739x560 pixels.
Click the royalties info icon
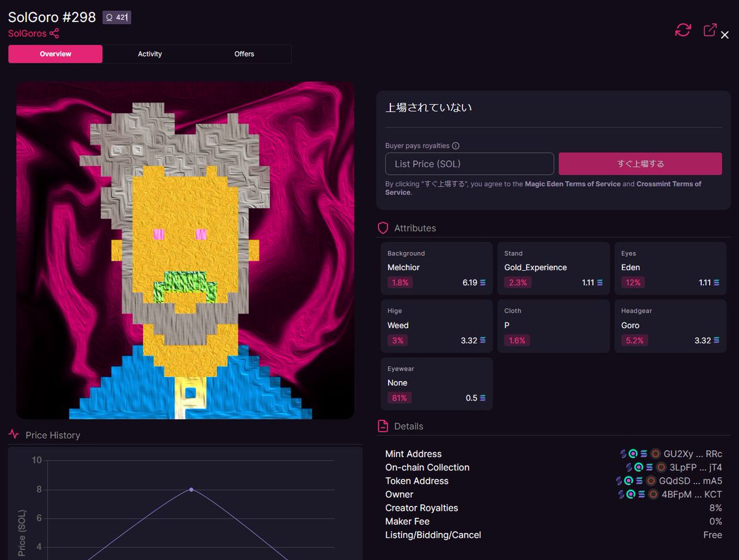pyautogui.click(x=456, y=146)
